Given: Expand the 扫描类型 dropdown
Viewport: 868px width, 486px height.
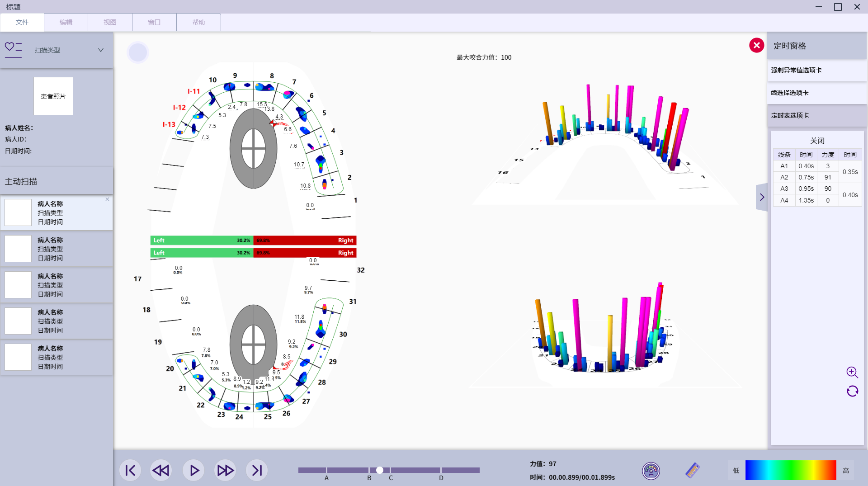Looking at the screenshot, I should tap(101, 50).
